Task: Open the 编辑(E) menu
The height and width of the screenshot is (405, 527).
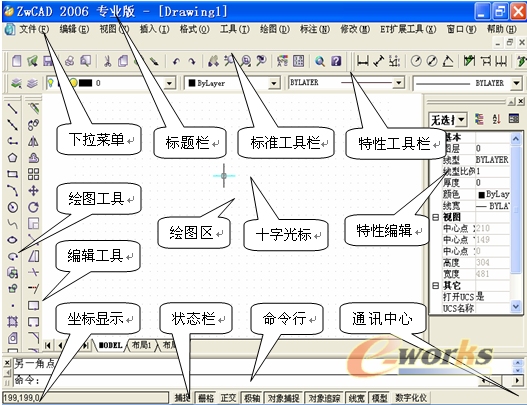Action: click(74, 30)
